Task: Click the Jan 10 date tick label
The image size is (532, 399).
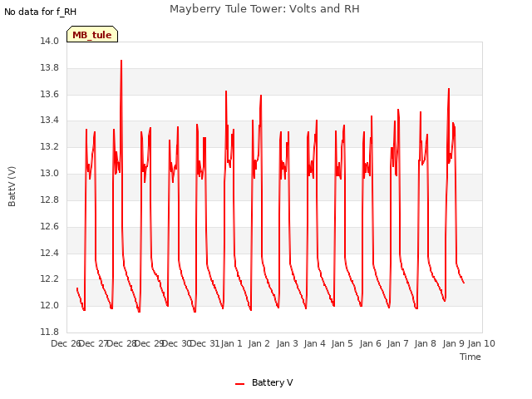Action: [481, 343]
